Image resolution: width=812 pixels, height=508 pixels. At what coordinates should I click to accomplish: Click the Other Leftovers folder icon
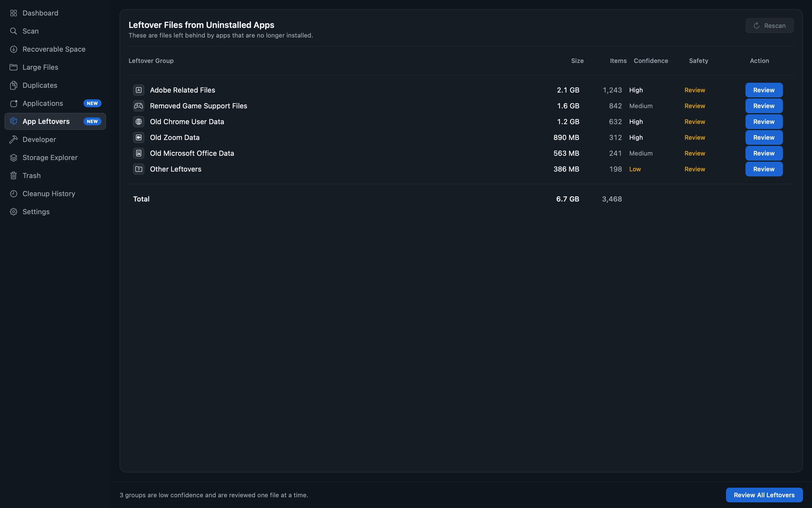(139, 169)
